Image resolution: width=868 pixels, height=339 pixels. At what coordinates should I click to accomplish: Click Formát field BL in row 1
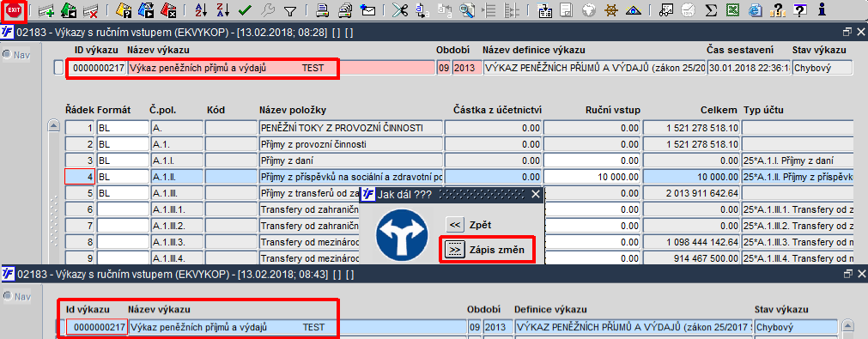(x=123, y=128)
